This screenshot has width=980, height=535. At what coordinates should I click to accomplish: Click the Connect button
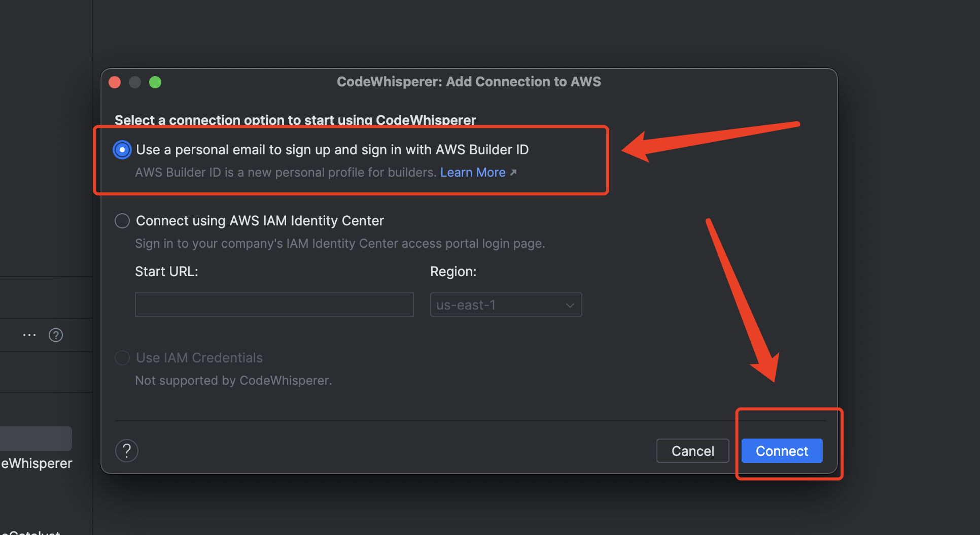782,451
